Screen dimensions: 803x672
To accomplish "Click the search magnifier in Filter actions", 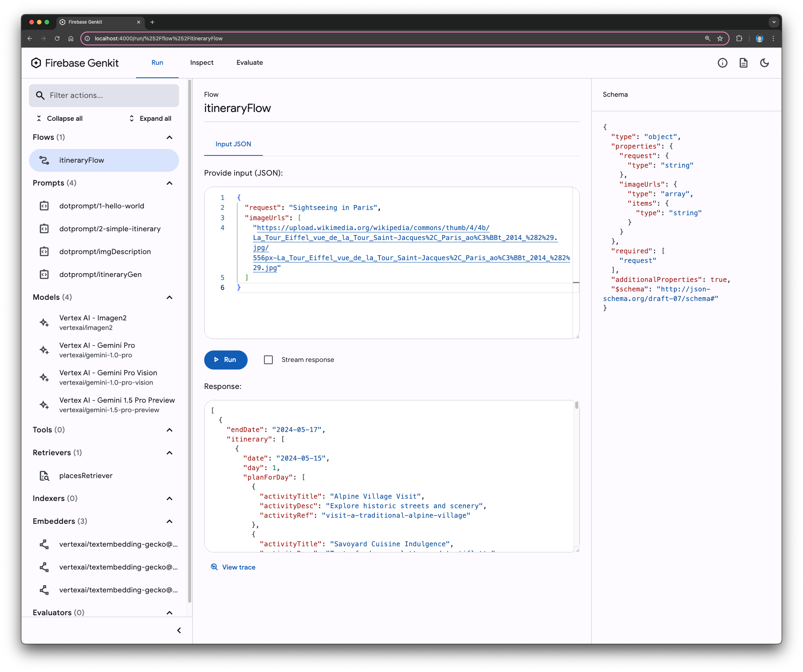I will [x=40, y=95].
